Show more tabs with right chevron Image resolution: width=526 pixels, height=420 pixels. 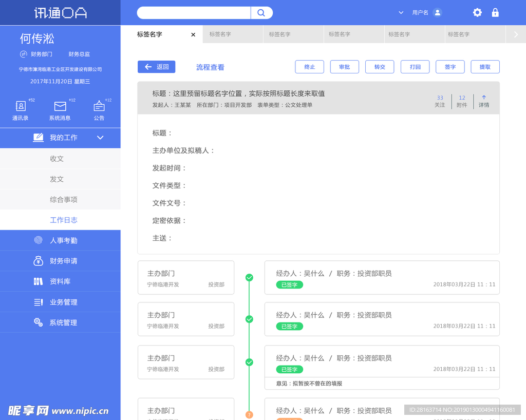coord(516,34)
